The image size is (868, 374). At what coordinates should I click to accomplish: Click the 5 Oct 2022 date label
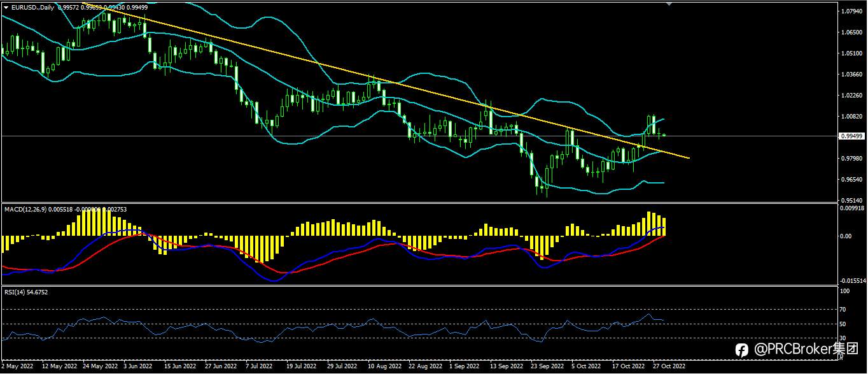pos(586,367)
